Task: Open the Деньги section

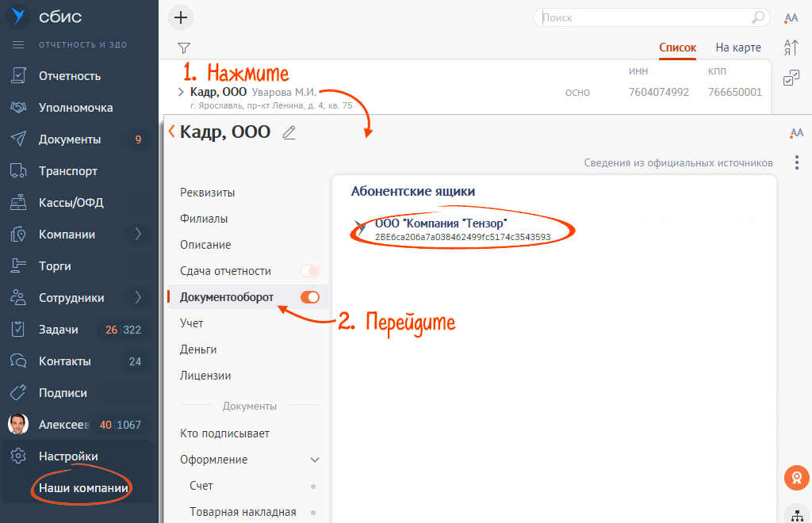Action: coord(198,349)
